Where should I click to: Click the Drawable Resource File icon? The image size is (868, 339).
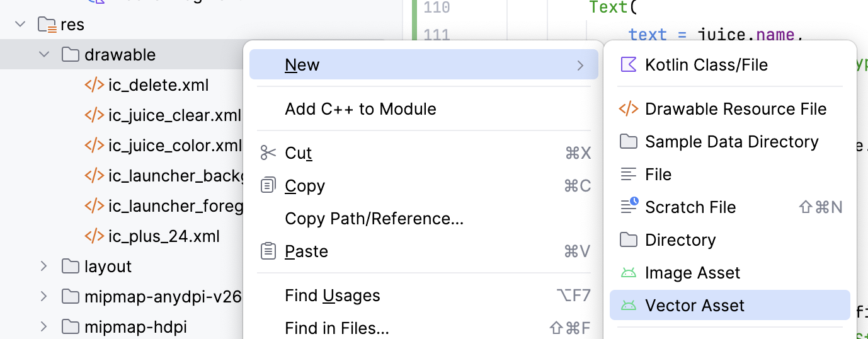[629, 109]
